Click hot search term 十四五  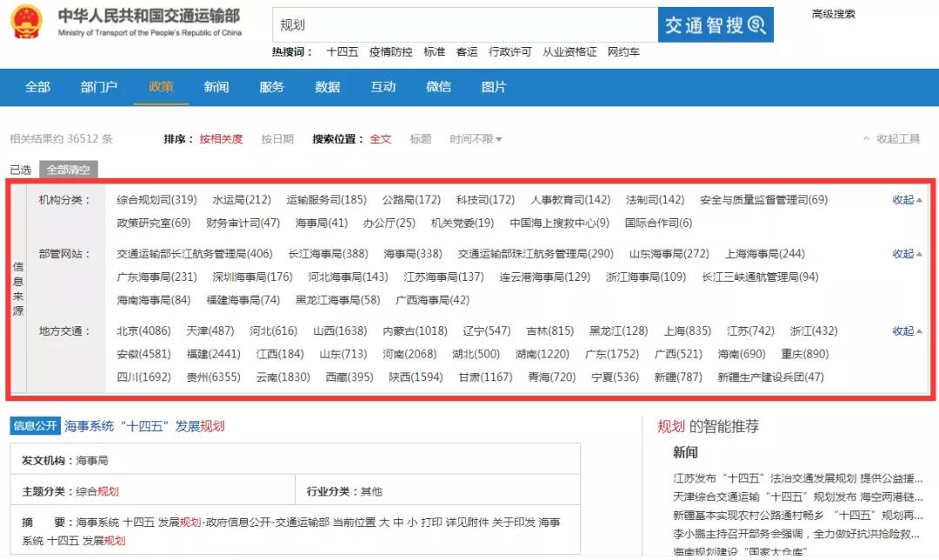(x=342, y=52)
